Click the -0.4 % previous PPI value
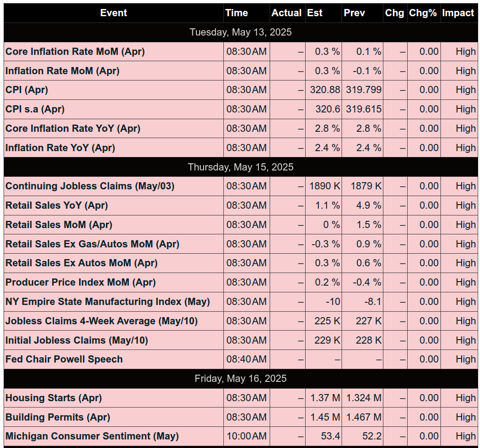 (x=367, y=282)
